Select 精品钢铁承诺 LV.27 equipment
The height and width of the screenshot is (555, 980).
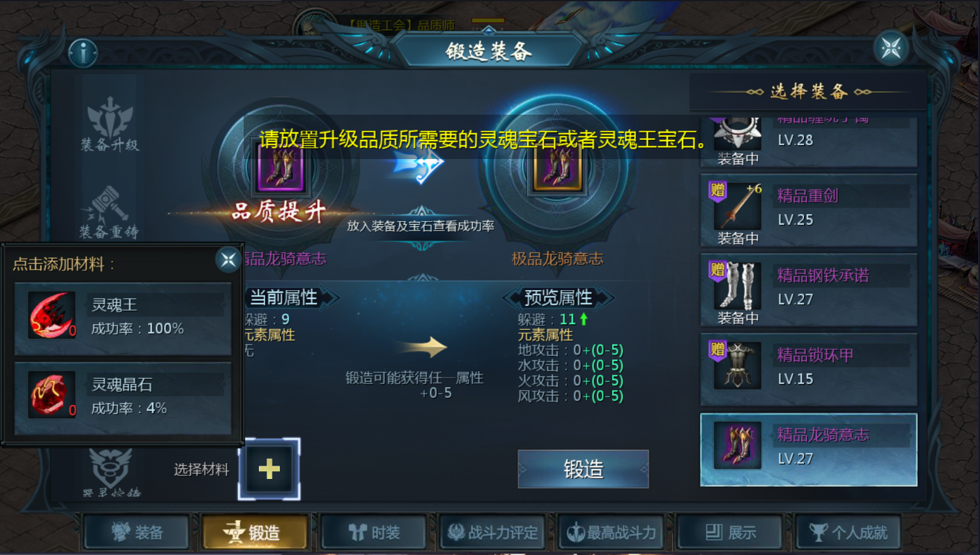coord(808,290)
